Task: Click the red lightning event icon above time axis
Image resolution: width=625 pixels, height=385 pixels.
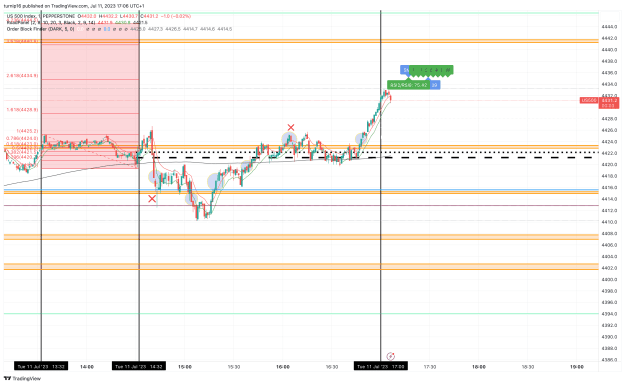Action: click(391, 356)
